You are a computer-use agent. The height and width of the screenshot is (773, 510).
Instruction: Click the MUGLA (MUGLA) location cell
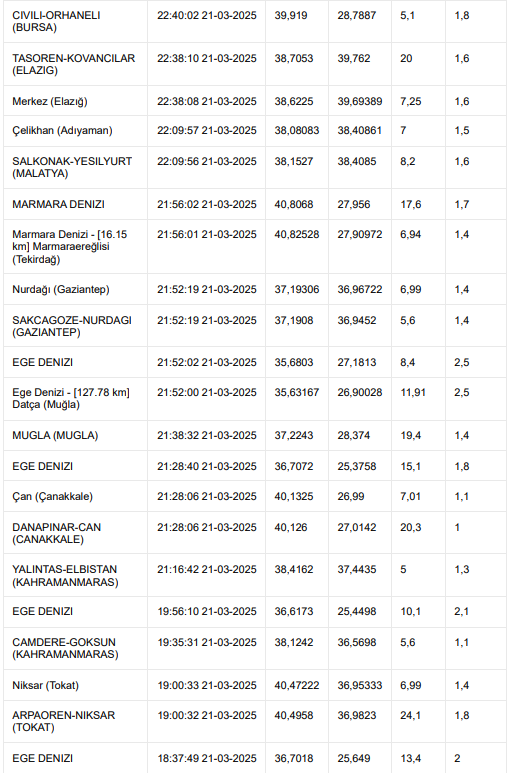coord(75,435)
